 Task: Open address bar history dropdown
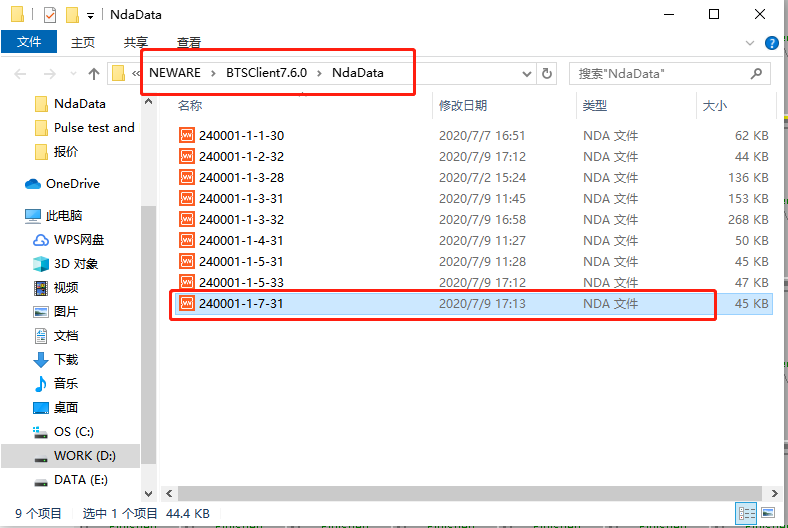[527, 74]
